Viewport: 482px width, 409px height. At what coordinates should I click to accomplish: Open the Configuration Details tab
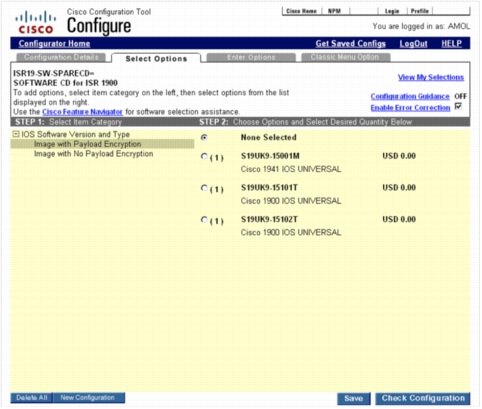click(61, 57)
